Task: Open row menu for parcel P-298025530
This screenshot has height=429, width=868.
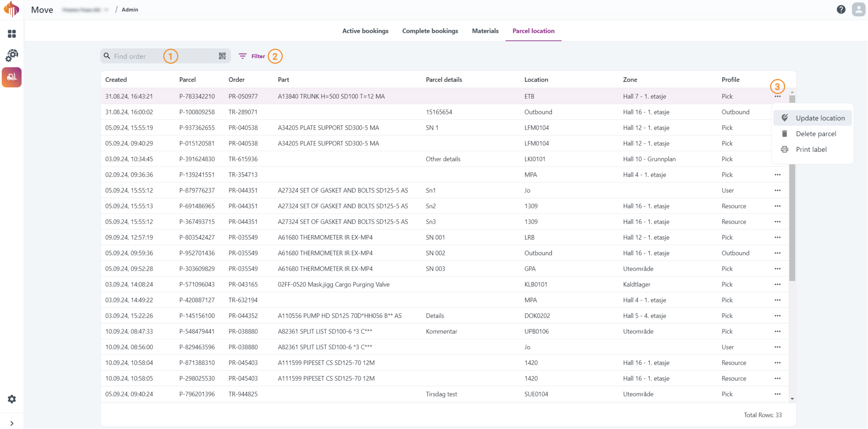Action: pyautogui.click(x=777, y=379)
